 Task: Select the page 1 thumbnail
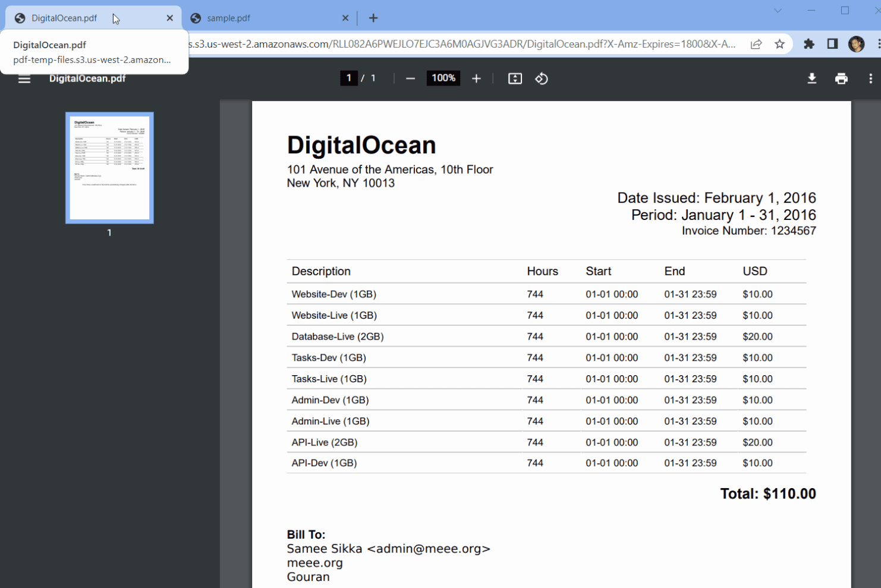(x=109, y=167)
